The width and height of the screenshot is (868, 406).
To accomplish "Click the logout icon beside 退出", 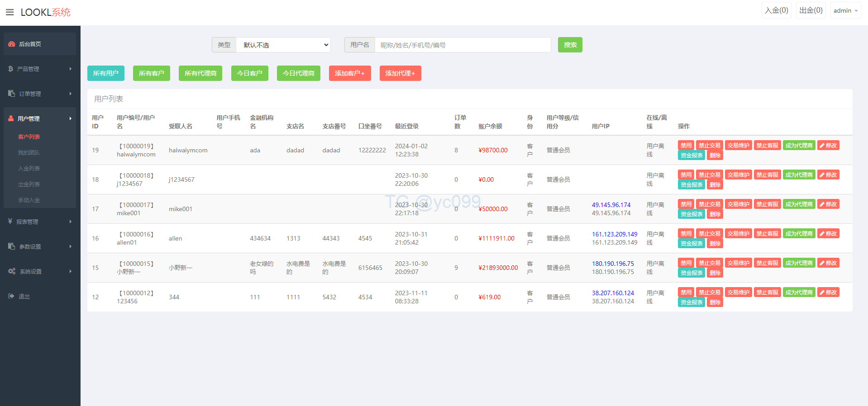I will click(x=11, y=296).
